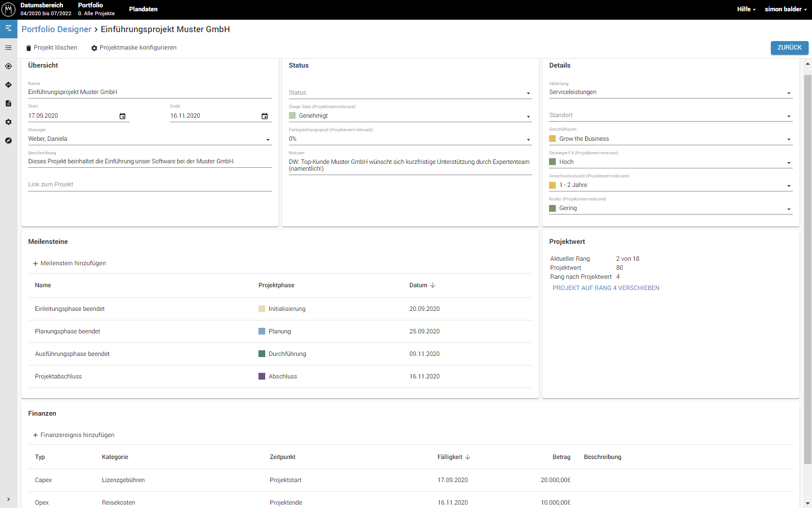
Task: Select the Planungsphase beendet milestone
Action: [68, 332]
